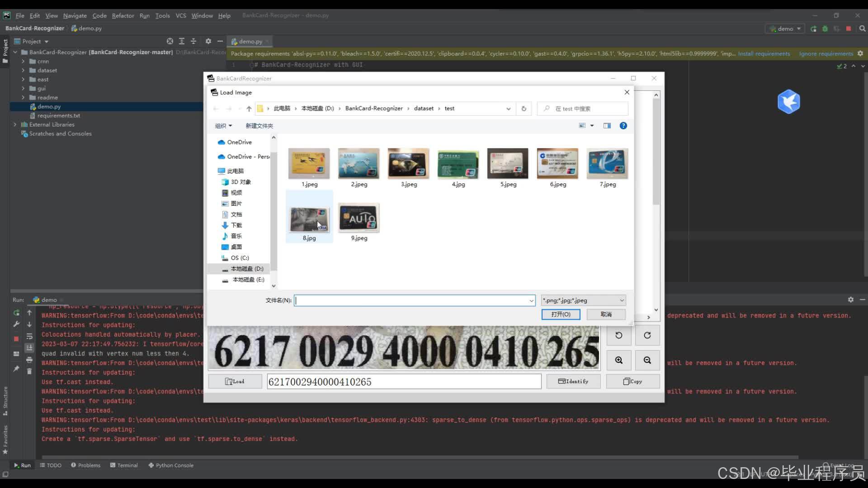
Task: Click the Identify button
Action: coord(573,381)
